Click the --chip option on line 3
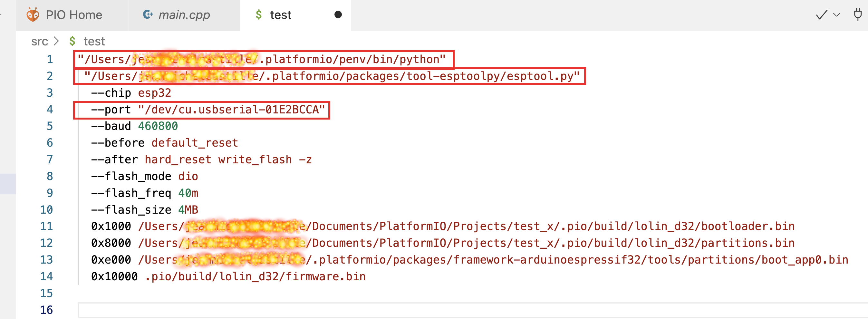Viewport: 868px width, 319px height. point(111,93)
